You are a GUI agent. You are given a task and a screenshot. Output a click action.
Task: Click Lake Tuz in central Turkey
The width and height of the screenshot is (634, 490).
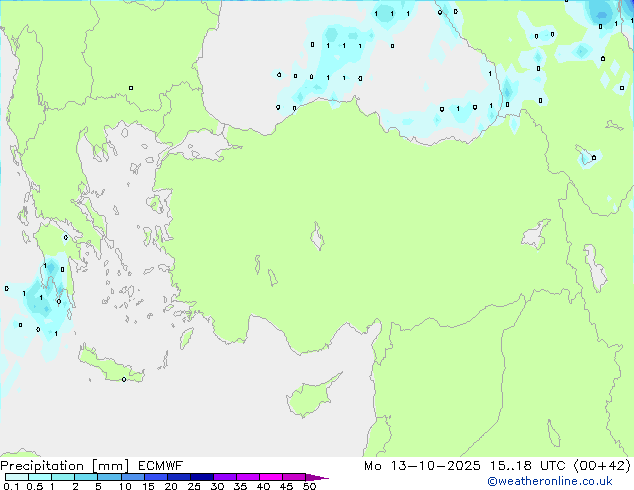coord(317,237)
